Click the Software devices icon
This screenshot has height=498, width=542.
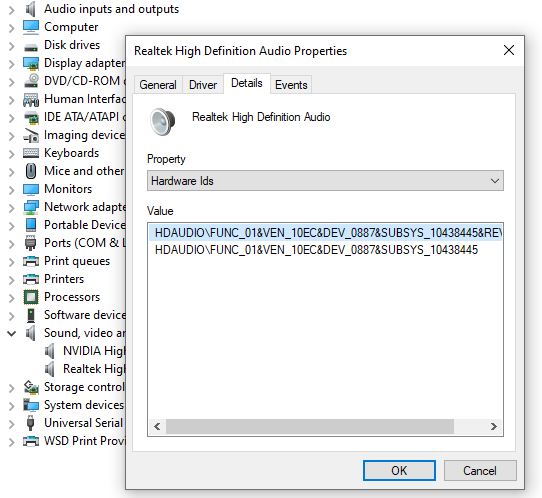tap(31, 315)
